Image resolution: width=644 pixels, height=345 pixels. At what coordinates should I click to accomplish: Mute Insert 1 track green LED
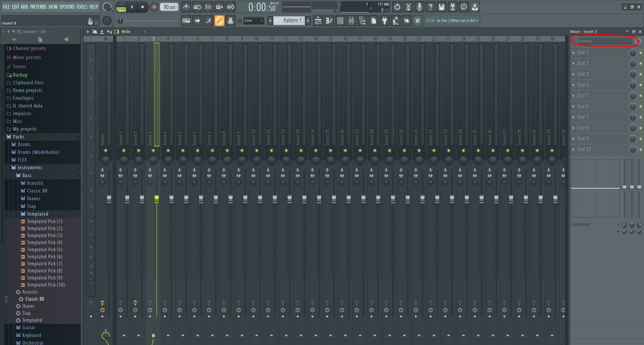[124, 150]
